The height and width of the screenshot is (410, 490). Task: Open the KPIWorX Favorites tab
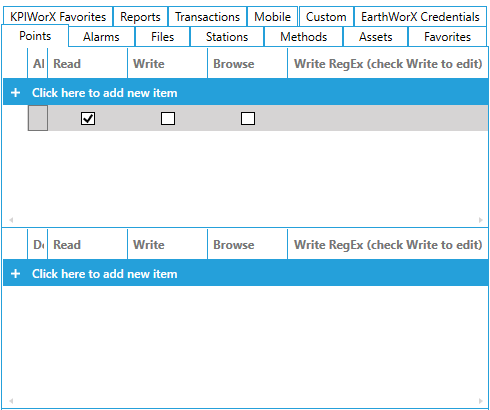click(58, 16)
